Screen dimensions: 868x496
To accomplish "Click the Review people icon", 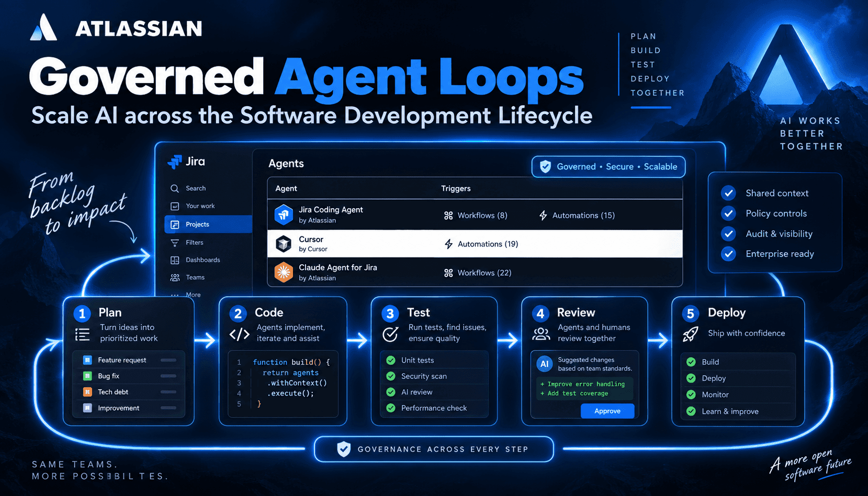I will pos(541,334).
